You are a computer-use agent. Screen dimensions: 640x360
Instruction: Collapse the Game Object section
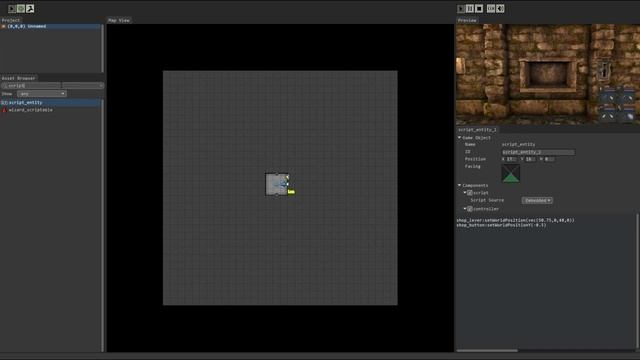point(459,138)
